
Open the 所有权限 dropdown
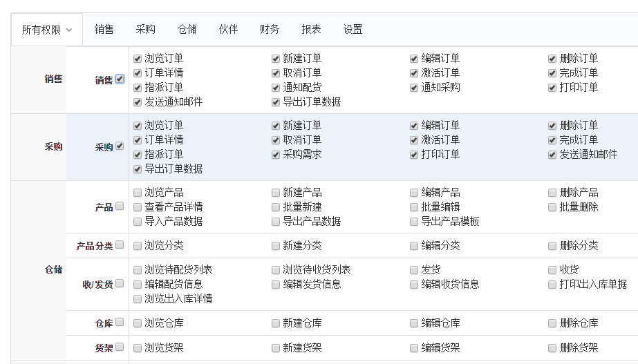[47, 30]
